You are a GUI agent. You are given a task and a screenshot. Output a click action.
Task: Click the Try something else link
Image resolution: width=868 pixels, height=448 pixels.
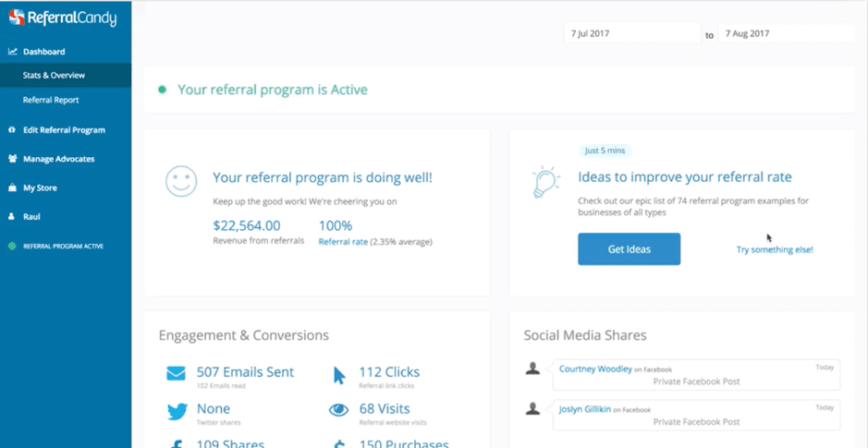tap(775, 249)
